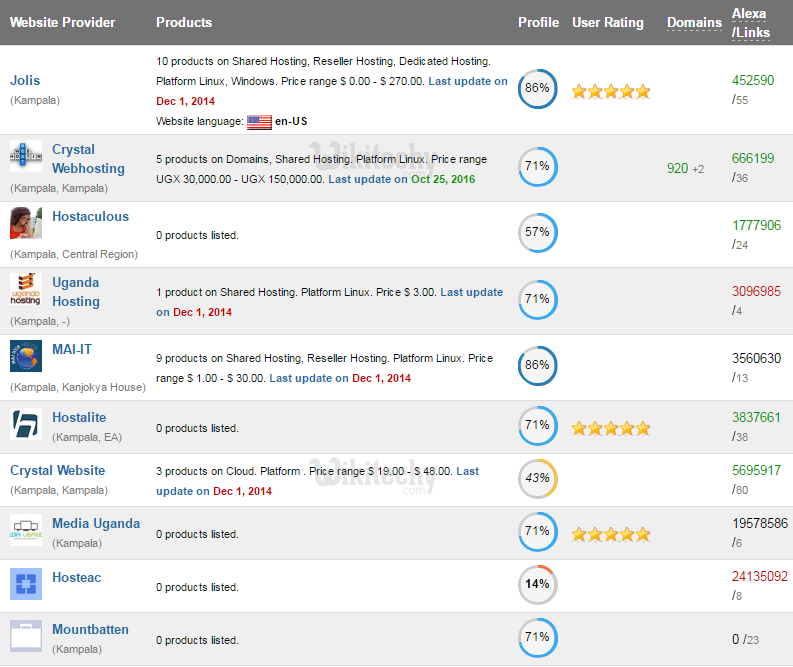The image size is (793, 667).
Task: Click the Uganda Hosting logo icon
Action: [26, 290]
